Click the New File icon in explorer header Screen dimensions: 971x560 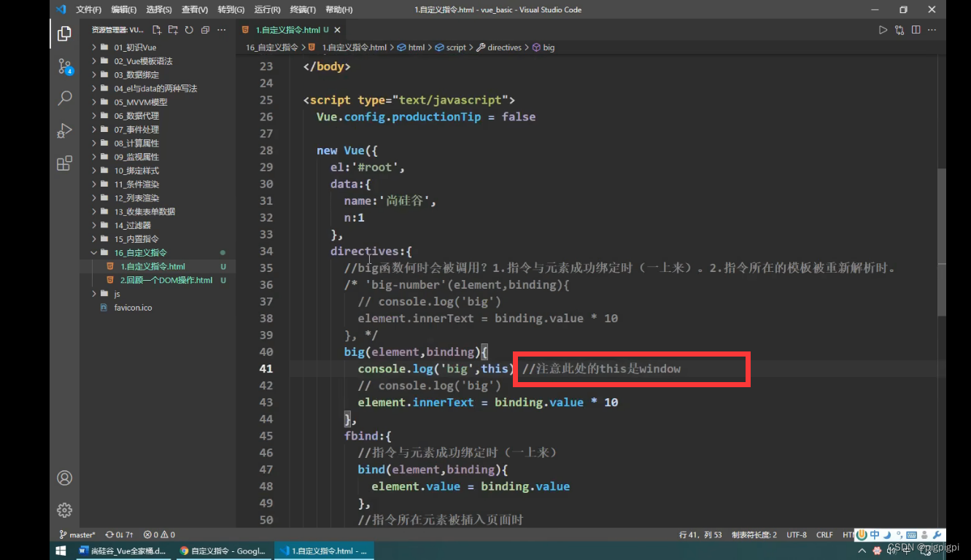pos(157,30)
